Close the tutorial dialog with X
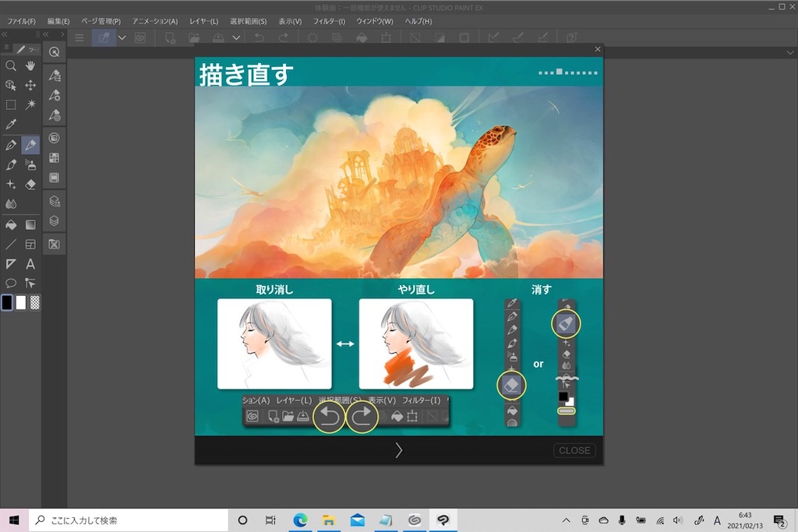The height and width of the screenshot is (532, 798). click(x=598, y=49)
